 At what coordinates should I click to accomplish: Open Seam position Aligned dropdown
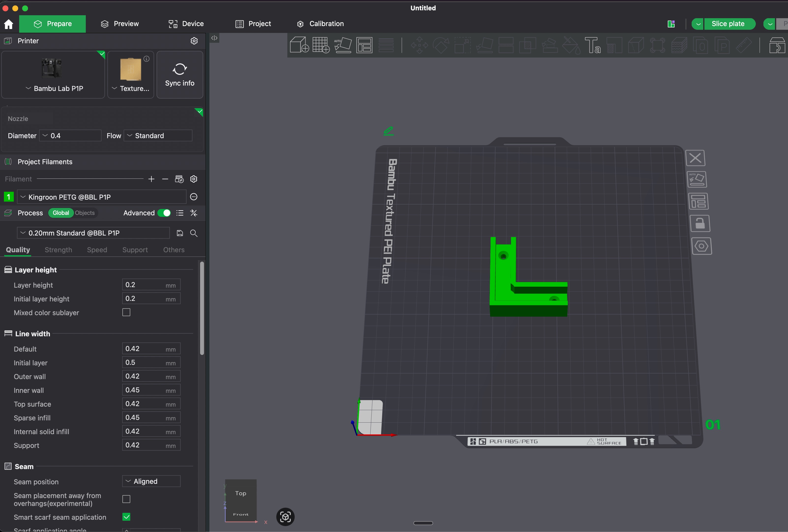pos(151,481)
